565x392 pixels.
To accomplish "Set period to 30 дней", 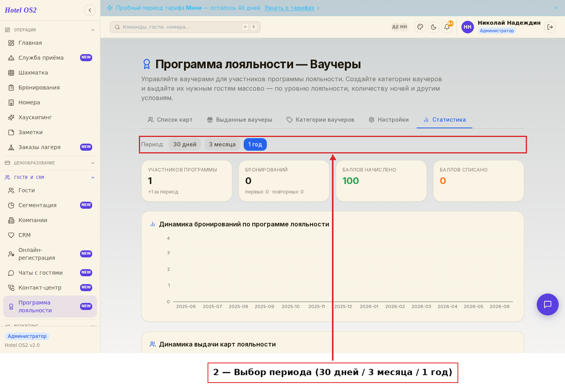I will coord(185,144).
